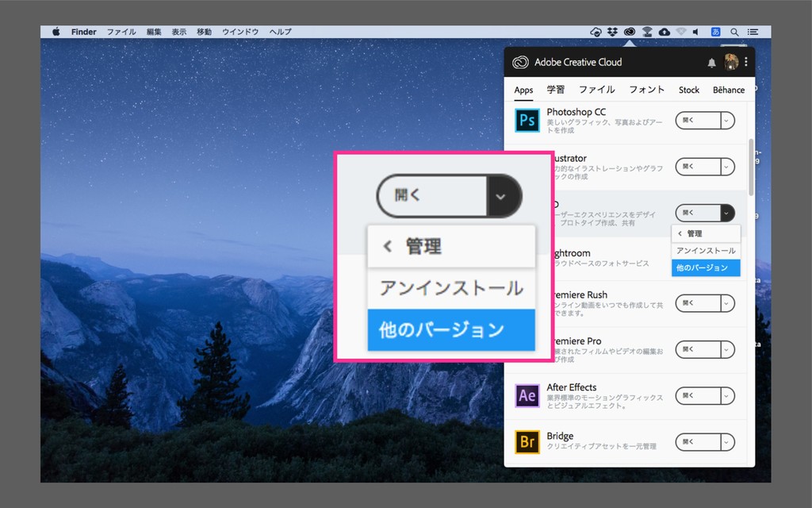
Task: Open the 編集 menu
Action: [154, 32]
